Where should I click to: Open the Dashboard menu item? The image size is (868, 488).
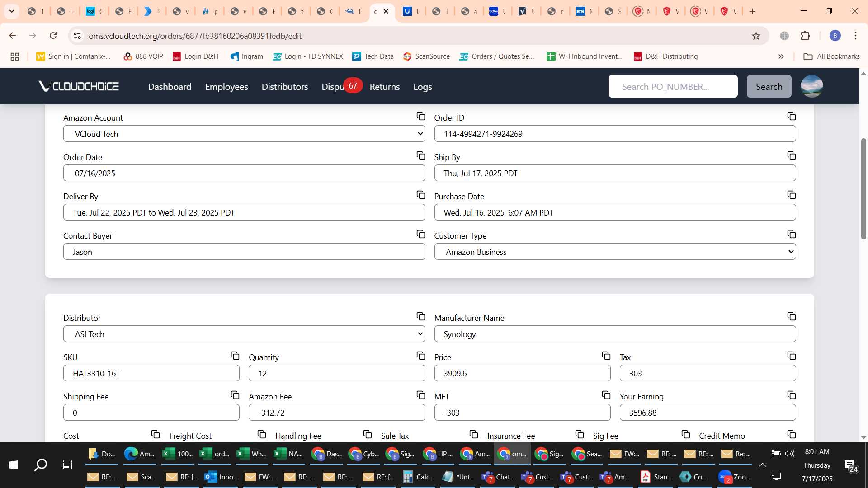coord(170,87)
